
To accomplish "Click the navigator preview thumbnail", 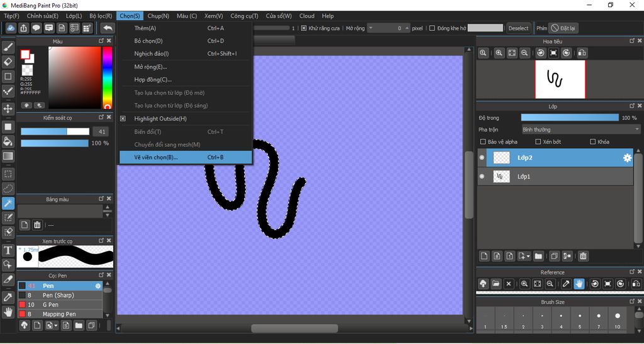I will 560,79.
